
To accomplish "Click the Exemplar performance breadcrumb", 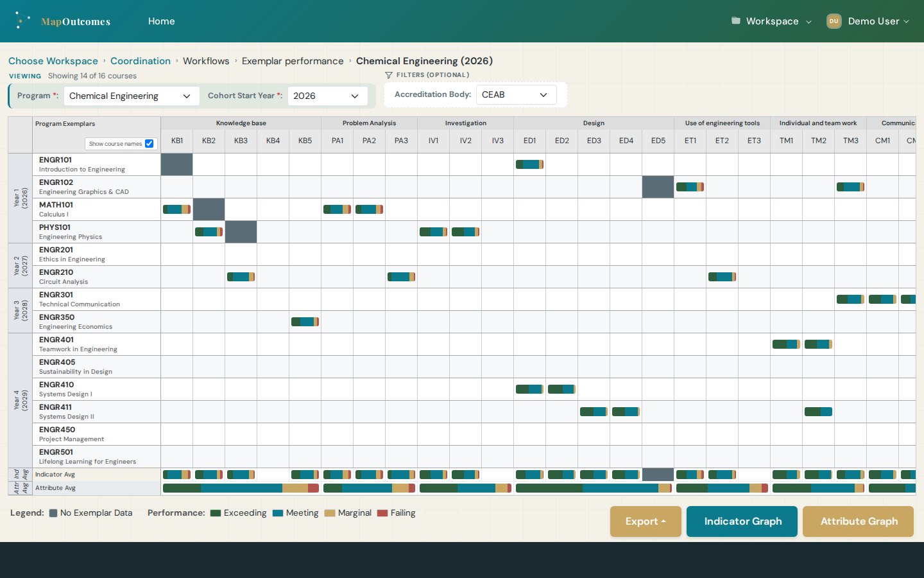I will [293, 61].
